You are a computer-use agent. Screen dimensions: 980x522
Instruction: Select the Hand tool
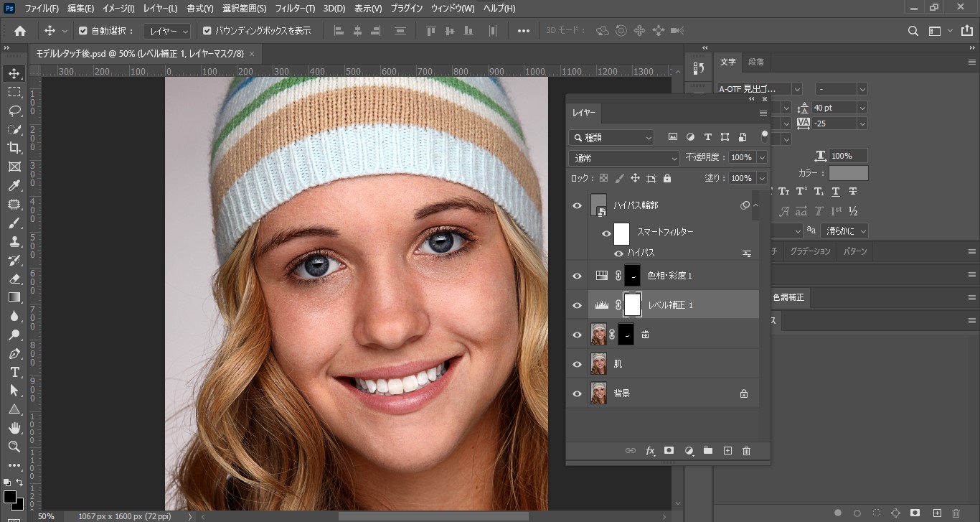14,428
